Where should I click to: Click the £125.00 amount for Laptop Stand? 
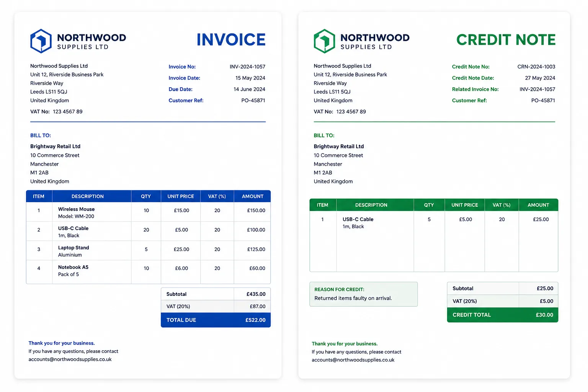click(256, 250)
